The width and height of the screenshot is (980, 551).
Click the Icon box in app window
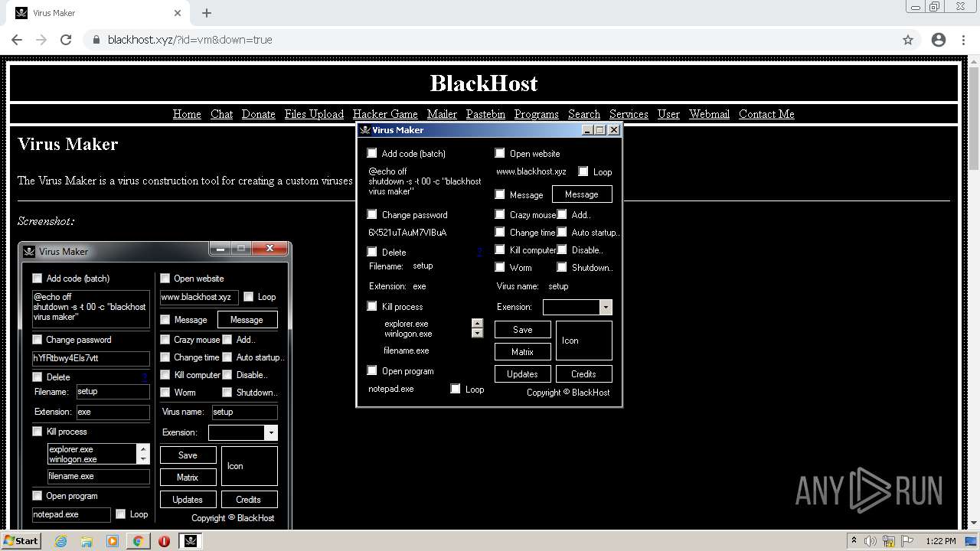click(x=583, y=341)
